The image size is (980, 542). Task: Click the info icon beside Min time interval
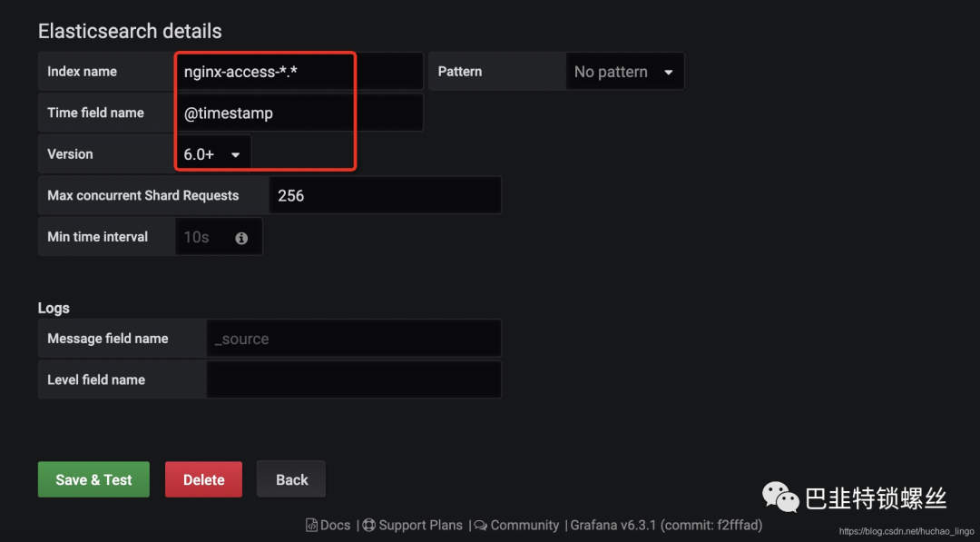click(241, 238)
